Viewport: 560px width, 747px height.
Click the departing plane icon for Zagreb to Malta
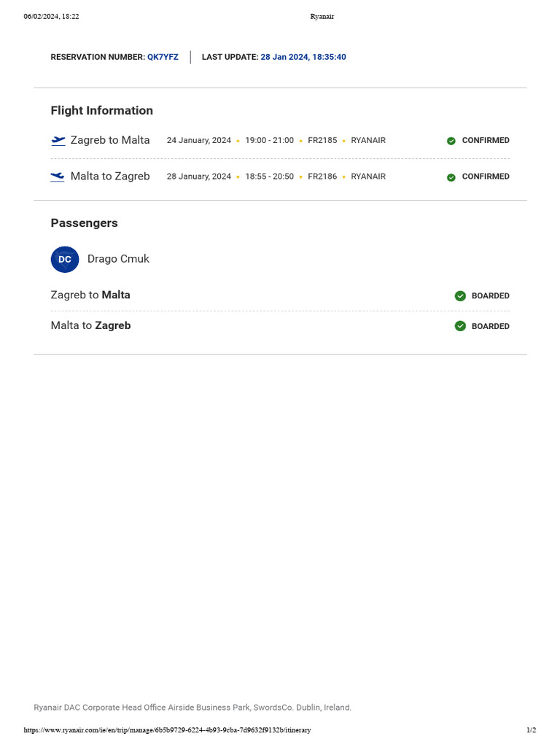pos(58,141)
